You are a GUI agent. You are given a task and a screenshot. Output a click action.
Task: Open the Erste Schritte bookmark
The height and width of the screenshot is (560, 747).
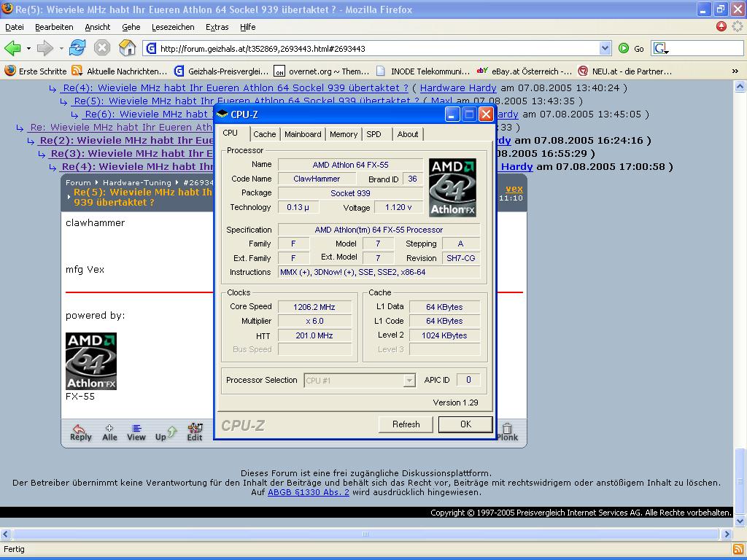click(36, 71)
